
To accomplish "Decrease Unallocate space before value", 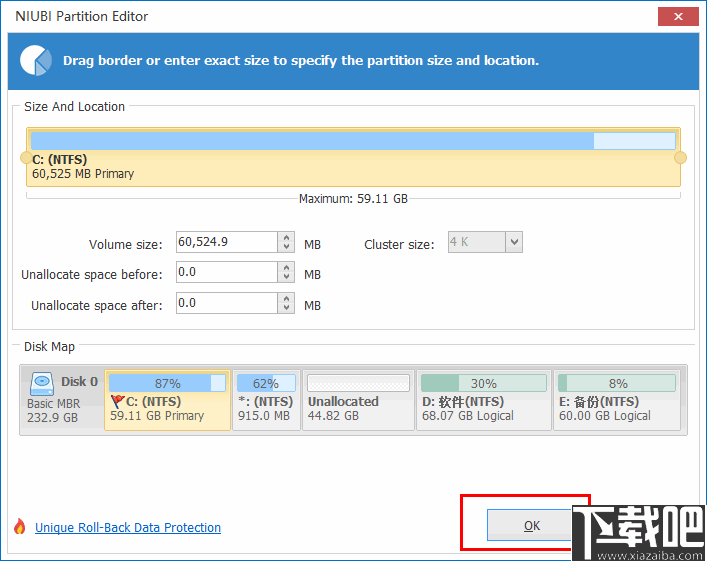I will [x=286, y=277].
